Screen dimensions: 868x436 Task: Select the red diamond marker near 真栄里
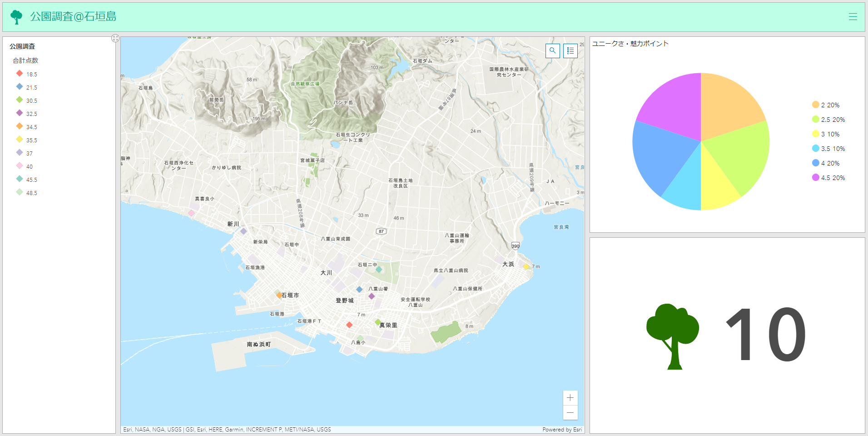point(349,325)
